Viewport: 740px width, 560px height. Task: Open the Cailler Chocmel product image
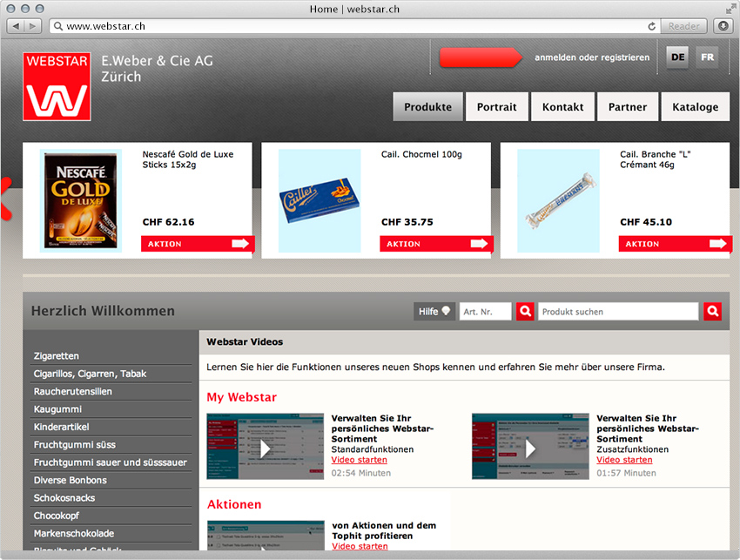pyautogui.click(x=320, y=200)
